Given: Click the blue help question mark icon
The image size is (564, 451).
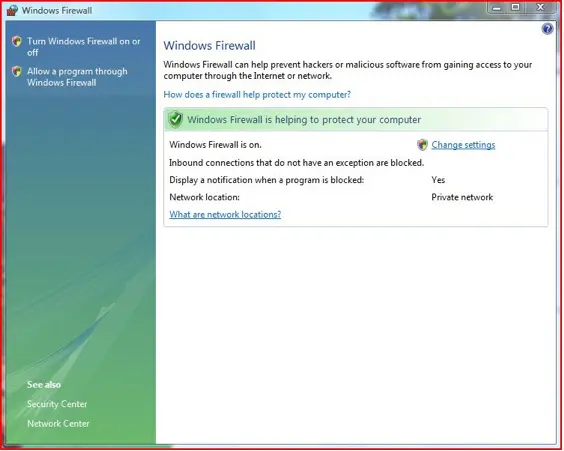Looking at the screenshot, I should 547,29.
